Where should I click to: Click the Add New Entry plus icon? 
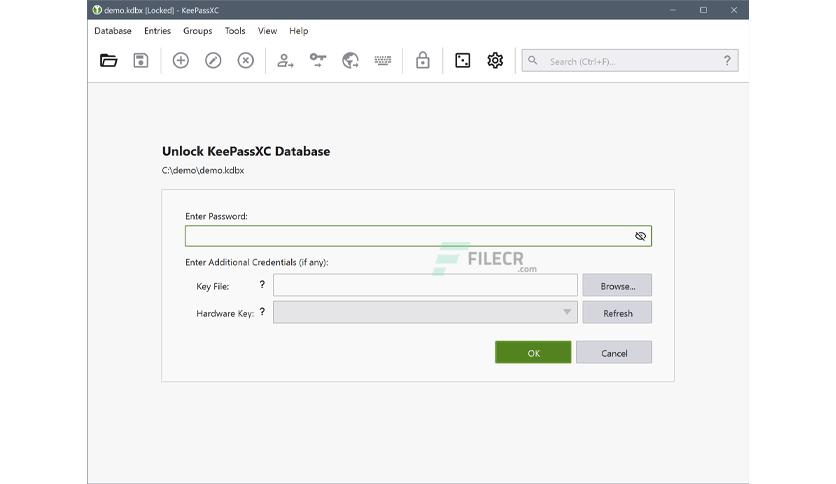[x=181, y=60]
